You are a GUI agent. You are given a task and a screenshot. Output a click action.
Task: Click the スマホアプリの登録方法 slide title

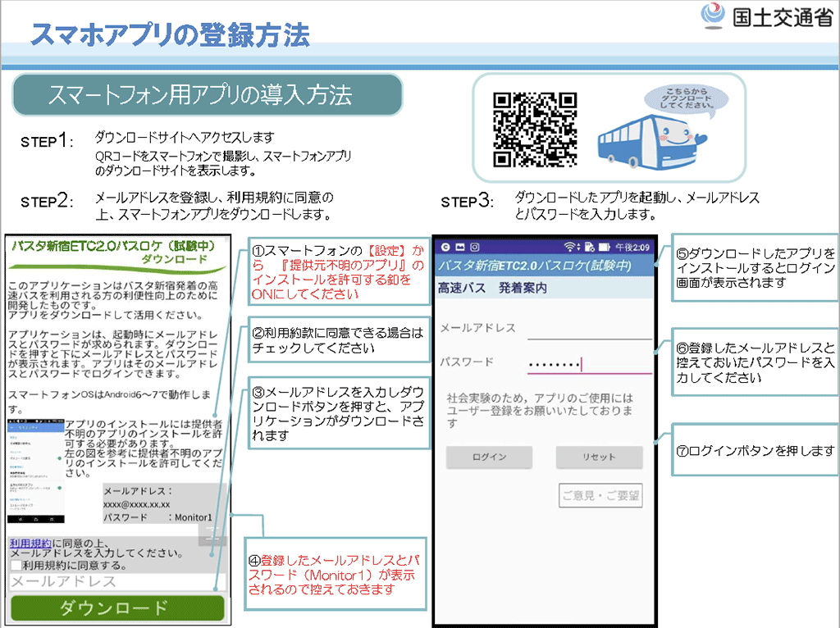[170, 34]
